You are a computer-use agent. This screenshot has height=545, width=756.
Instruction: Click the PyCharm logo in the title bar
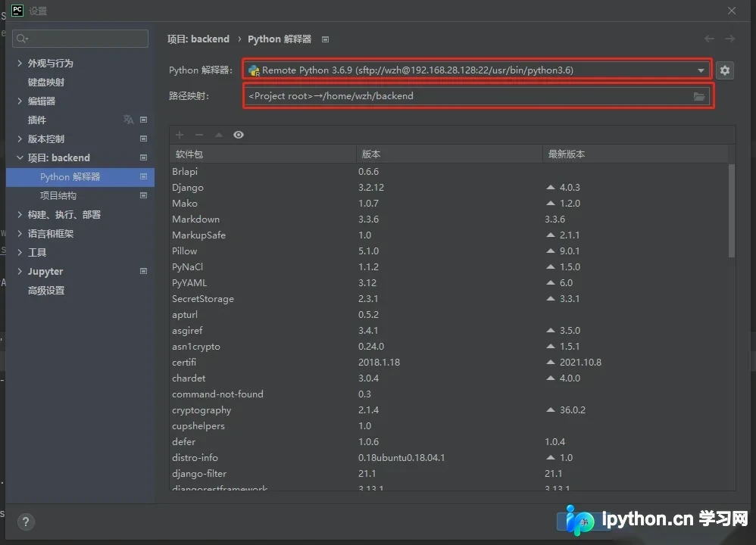pos(17,11)
